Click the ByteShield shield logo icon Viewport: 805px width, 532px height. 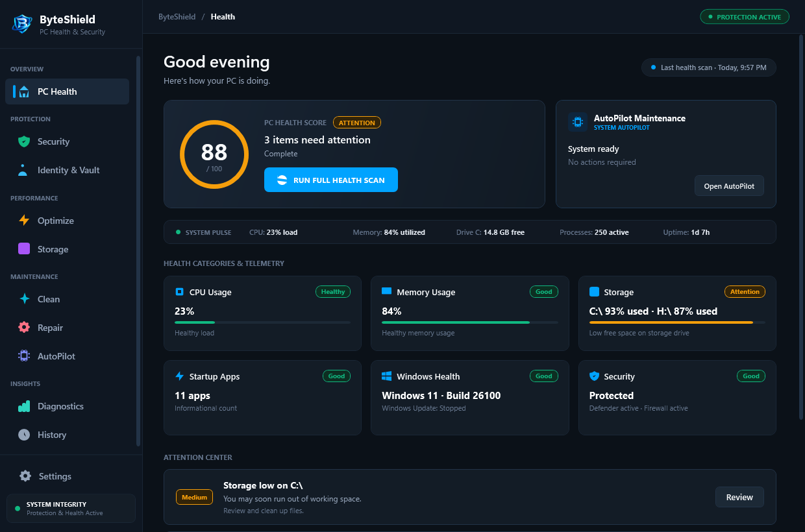click(x=22, y=24)
